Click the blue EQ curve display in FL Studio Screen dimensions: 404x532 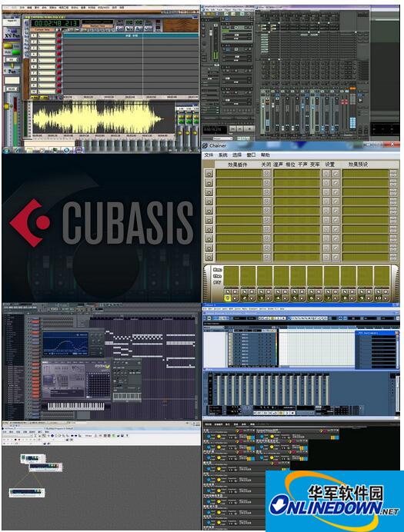click(66, 344)
